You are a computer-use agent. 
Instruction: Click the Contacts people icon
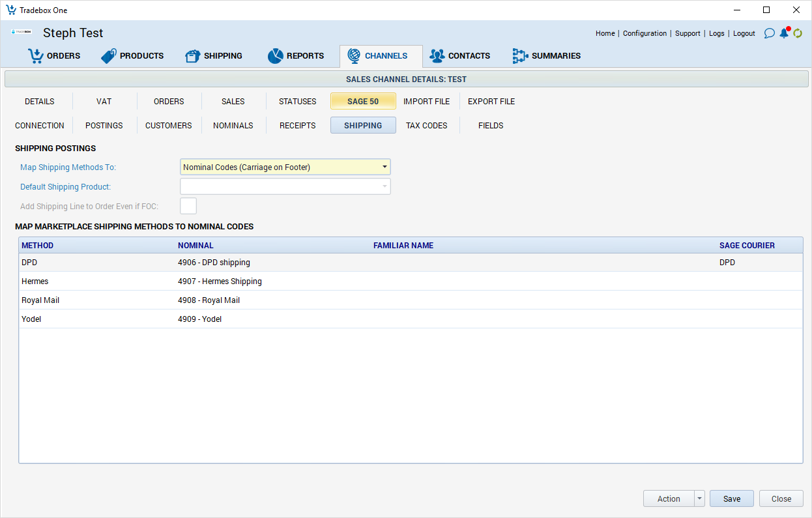(x=437, y=56)
